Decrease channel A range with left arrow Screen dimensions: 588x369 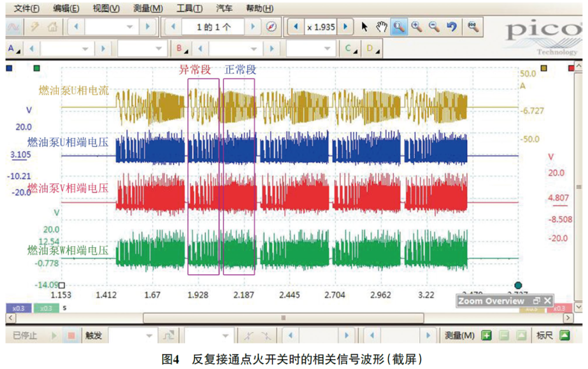click(x=32, y=48)
